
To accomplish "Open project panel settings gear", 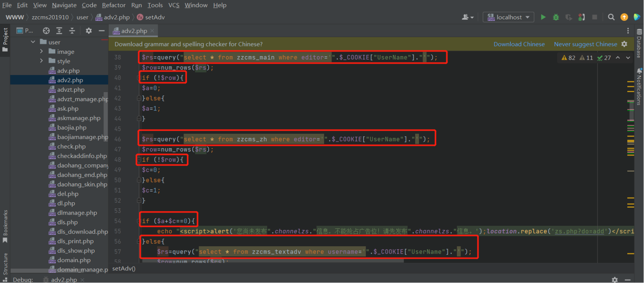I will [x=89, y=31].
